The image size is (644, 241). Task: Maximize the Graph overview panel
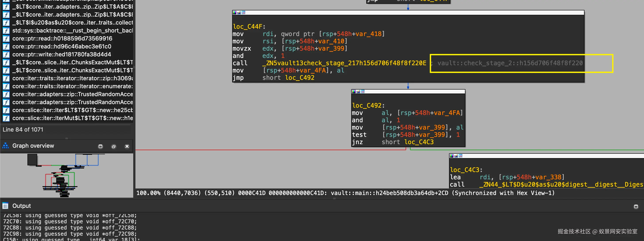click(100, 146)
